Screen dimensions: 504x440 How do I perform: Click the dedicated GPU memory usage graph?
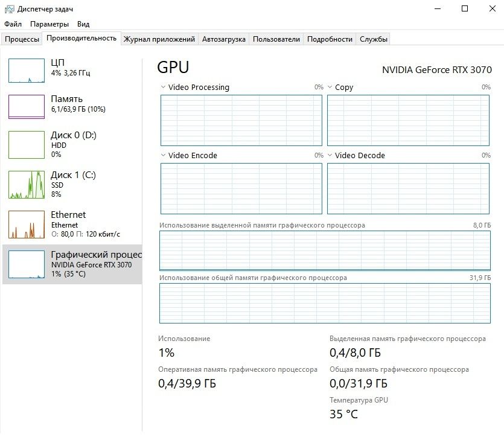pyautogui.click(x=325, y=250)
